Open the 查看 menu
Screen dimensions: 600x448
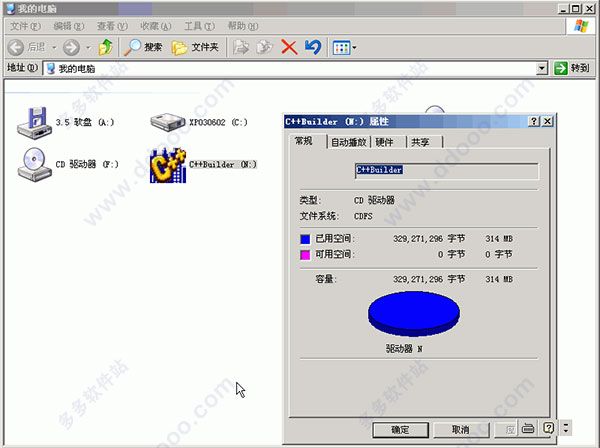point(112,26)
